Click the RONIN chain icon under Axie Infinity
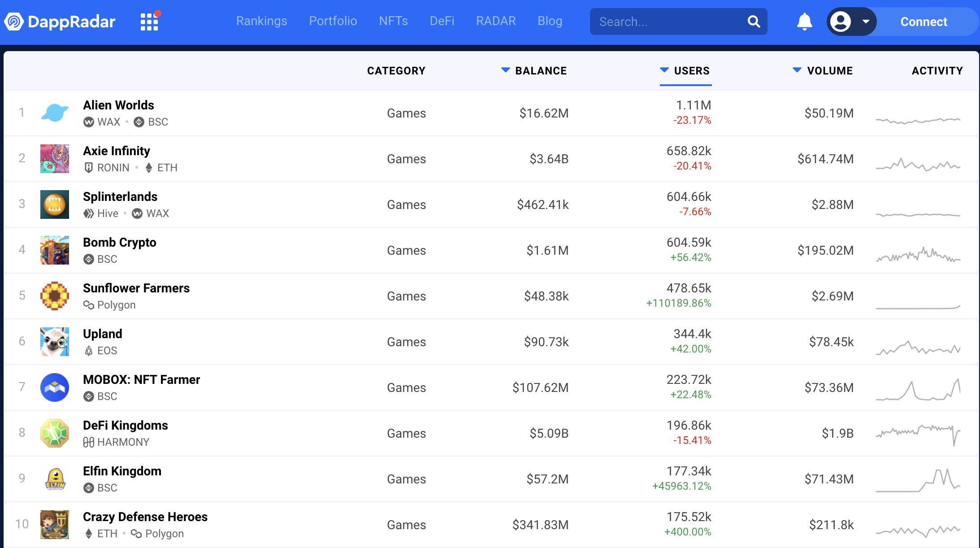Viewport: 980px width, 548px height. pos(89,168)
